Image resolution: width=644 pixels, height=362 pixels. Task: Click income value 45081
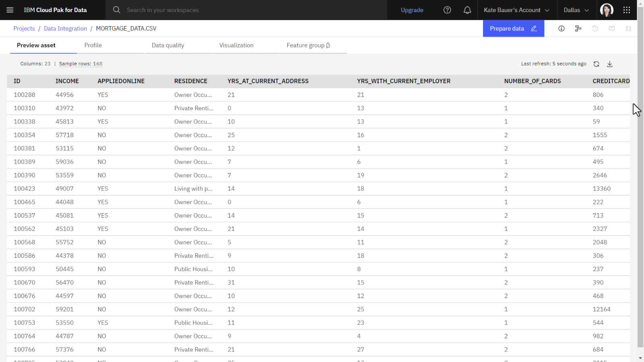click(x=65, y=216)
